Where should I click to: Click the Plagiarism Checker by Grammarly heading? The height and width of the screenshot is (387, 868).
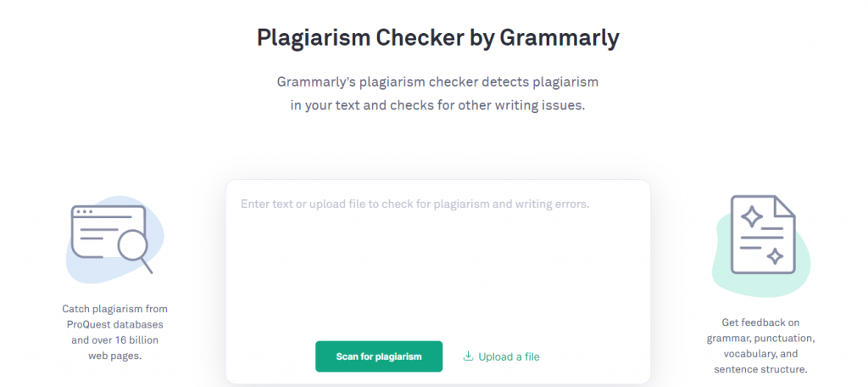coord(437,38)
